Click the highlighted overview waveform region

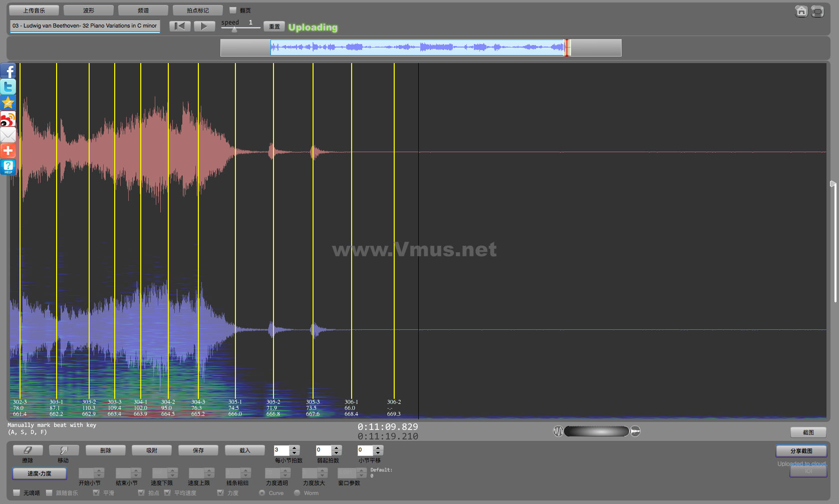point(418,48)
